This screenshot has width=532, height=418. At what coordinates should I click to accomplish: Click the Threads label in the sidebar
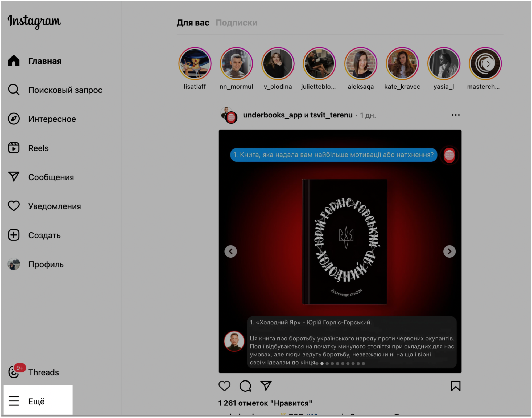44,372
